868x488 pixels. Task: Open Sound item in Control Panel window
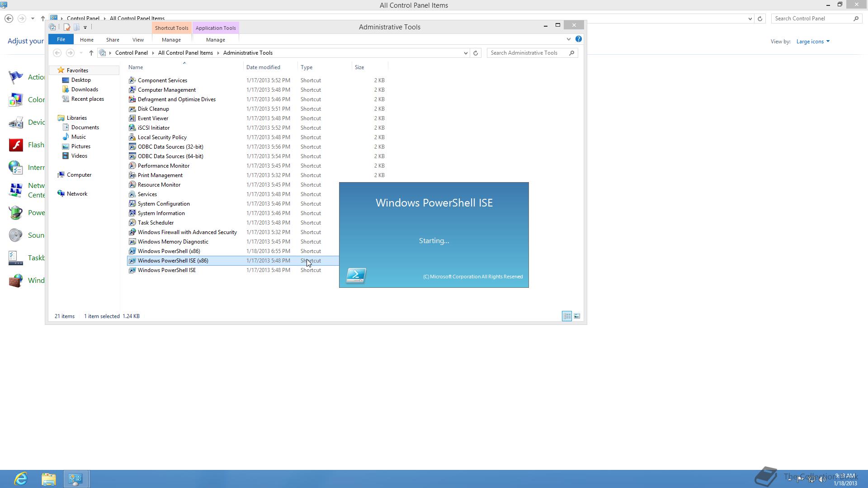pyautogui.click(x=26, y=235)
